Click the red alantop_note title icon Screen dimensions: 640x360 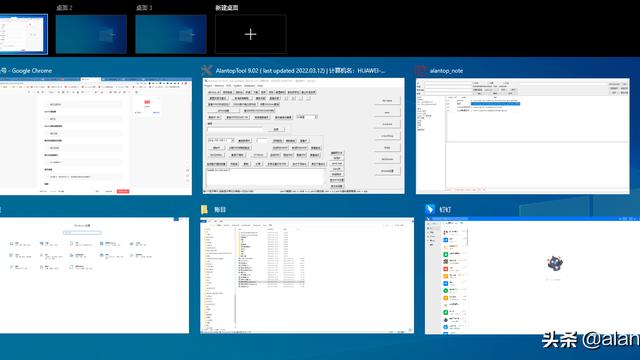pos(421,71)
